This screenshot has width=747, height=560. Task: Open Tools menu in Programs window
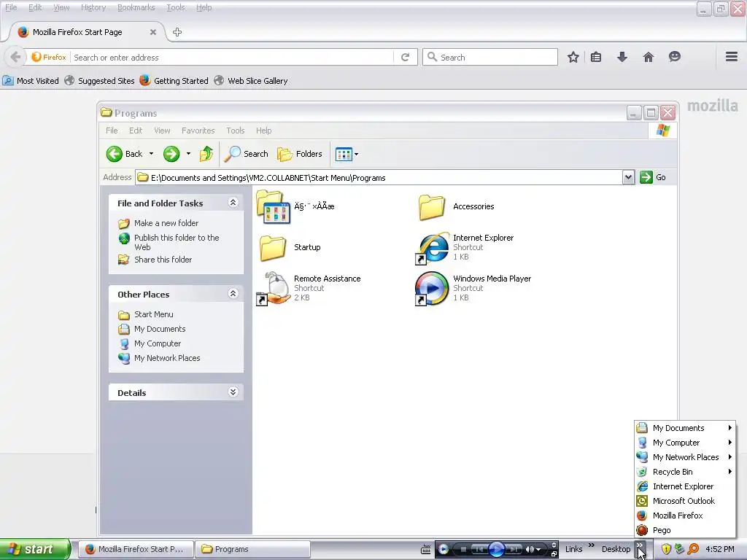point(236,131)
